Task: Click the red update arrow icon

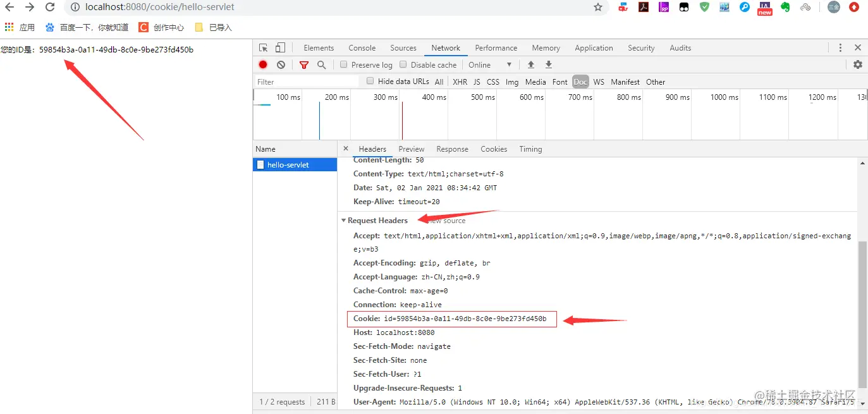Action: [x=854, y=7]
